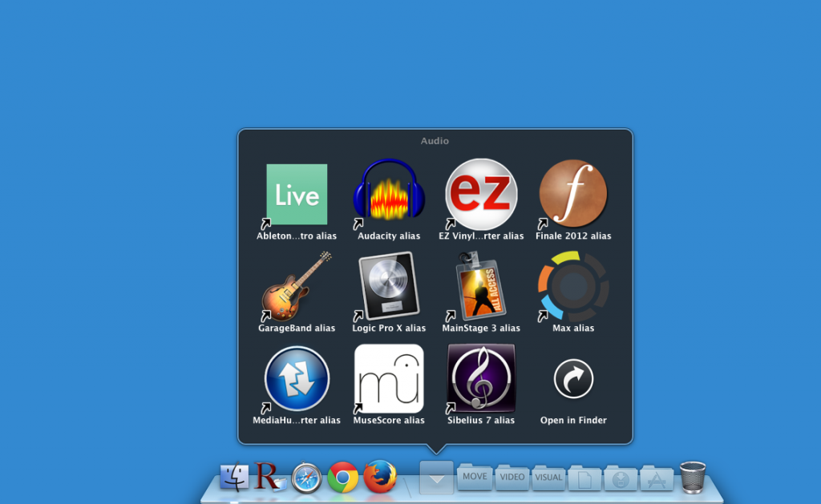Open the MainStage 3 alias
The width and height of the screenshot is (821, 504).
click(480, 286)
